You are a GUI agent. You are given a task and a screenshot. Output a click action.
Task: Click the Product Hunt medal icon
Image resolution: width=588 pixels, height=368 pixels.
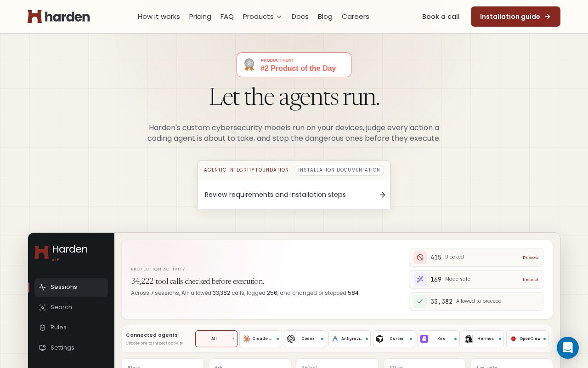click(249, 65)
